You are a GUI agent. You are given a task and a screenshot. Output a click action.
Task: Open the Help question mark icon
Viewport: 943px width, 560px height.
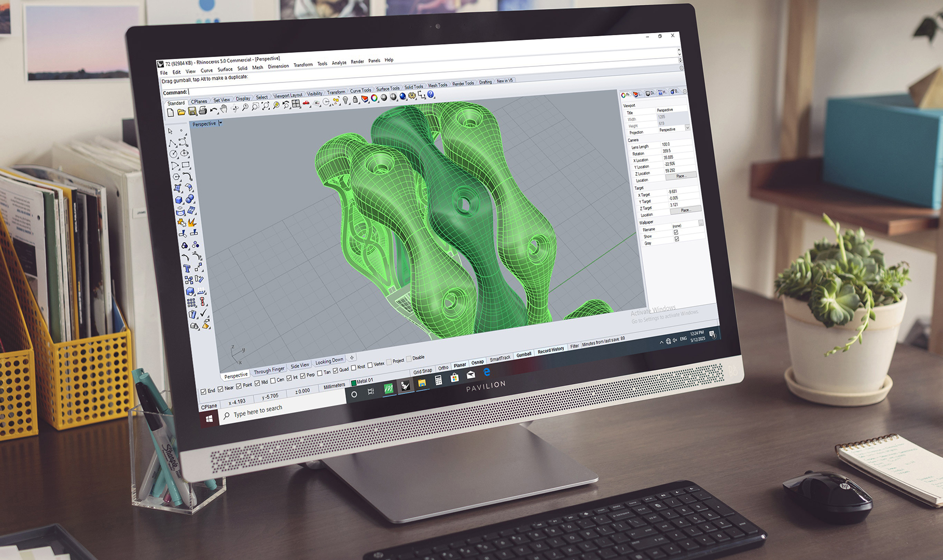(430, 94)
